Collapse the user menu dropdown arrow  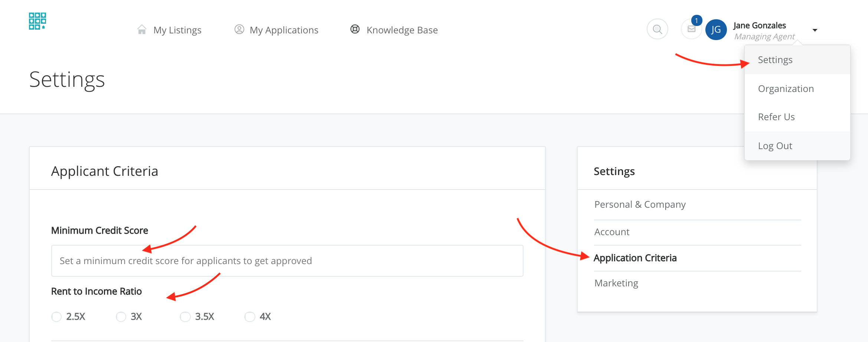click(x=815, y=30)
